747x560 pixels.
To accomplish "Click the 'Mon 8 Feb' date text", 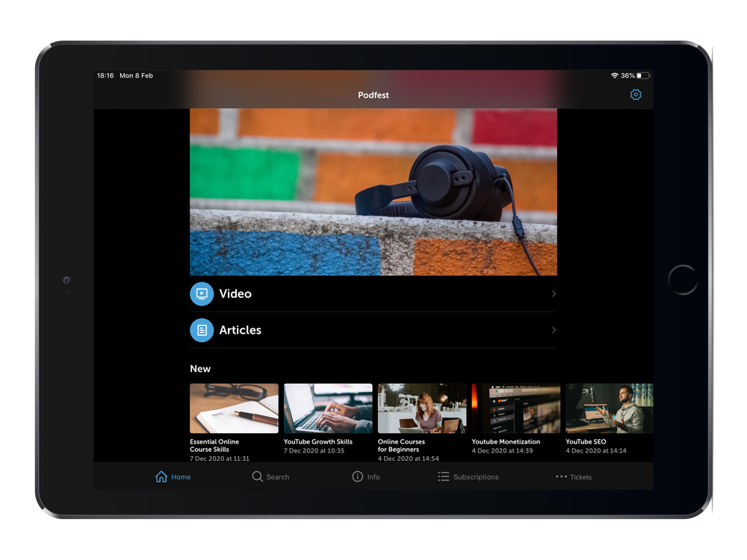I will click(x=136, y=75).
